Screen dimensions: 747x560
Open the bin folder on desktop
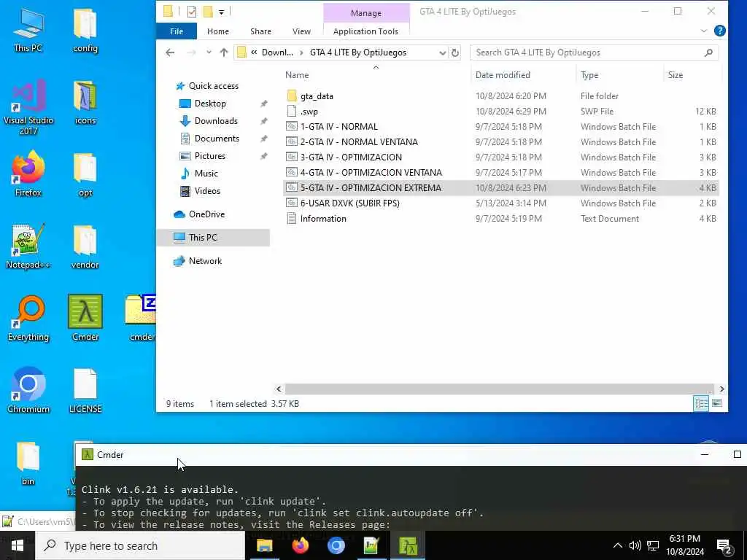coord(28,463)
